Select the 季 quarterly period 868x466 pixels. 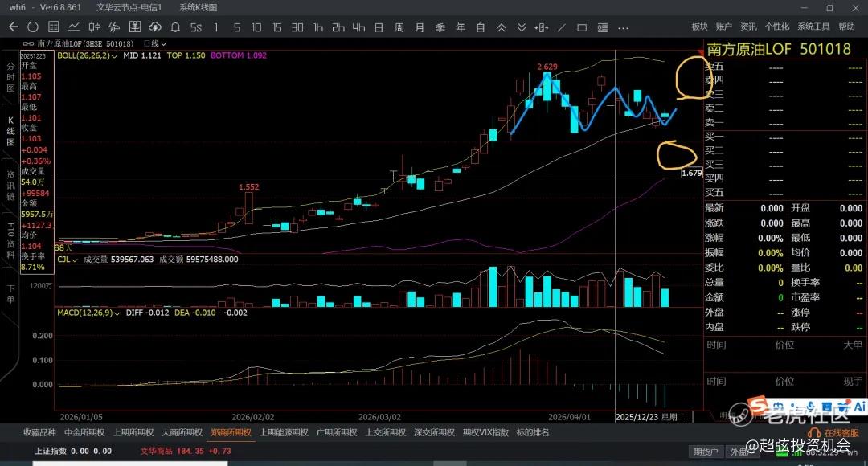coord(440,27)
